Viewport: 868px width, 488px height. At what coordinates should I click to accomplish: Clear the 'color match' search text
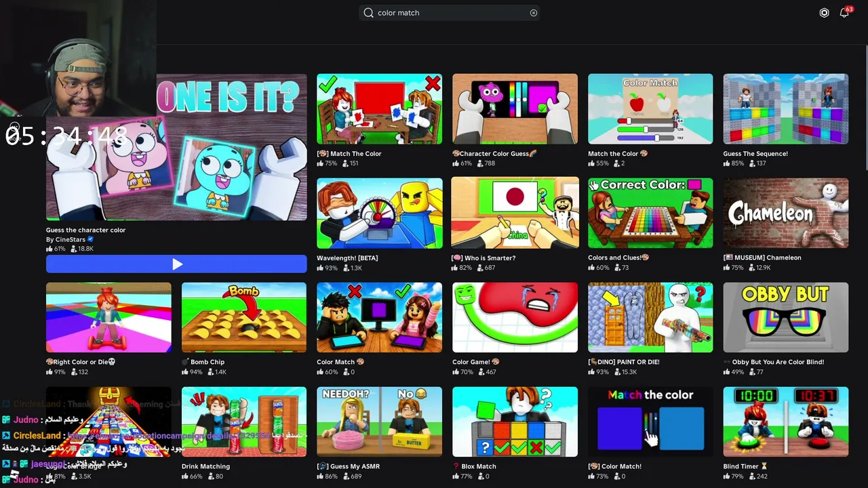tap(534, 13)
